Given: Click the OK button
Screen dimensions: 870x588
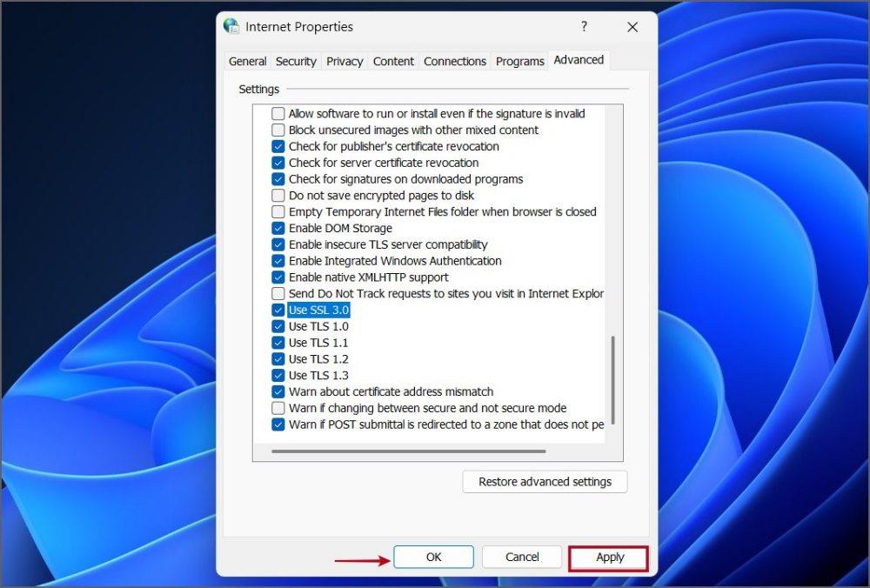Looking at the screenshot, I should 433,557.
